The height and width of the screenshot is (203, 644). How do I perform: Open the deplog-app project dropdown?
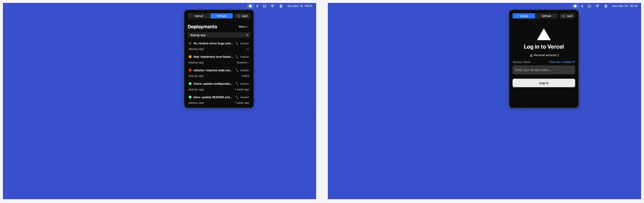219,35
